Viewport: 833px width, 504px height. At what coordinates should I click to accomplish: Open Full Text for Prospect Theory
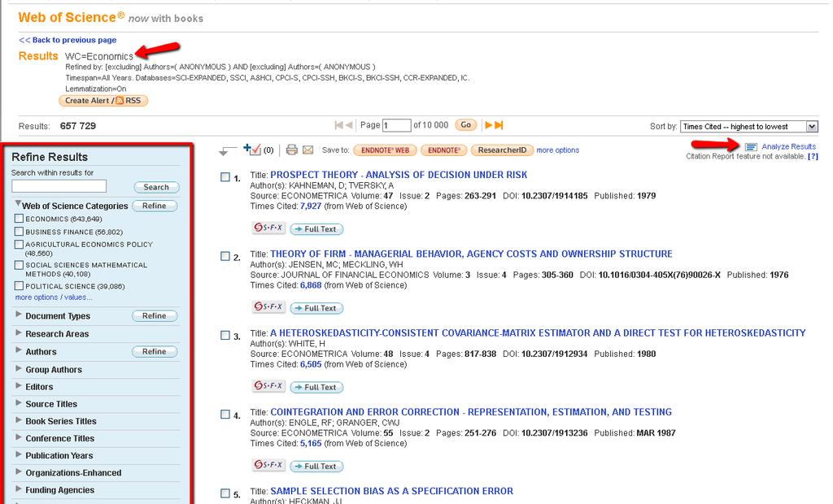tap(316, 229)
